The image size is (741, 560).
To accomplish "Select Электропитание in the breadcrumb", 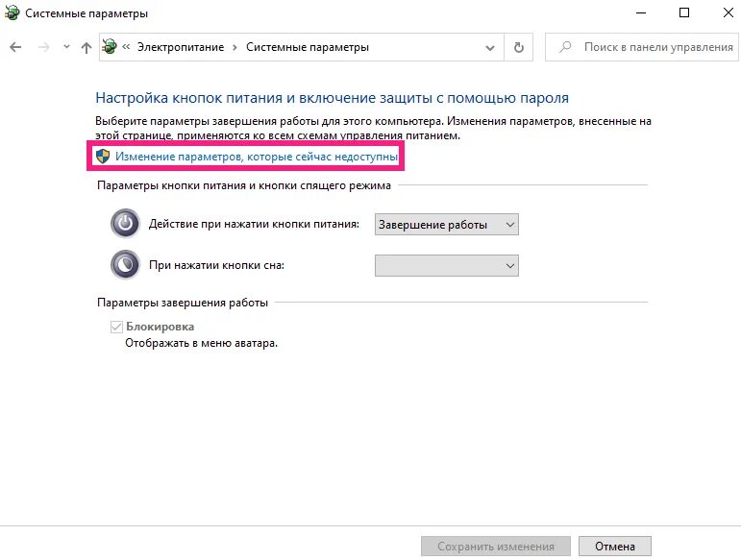I will pyautogui.click(x=181, y=47).
